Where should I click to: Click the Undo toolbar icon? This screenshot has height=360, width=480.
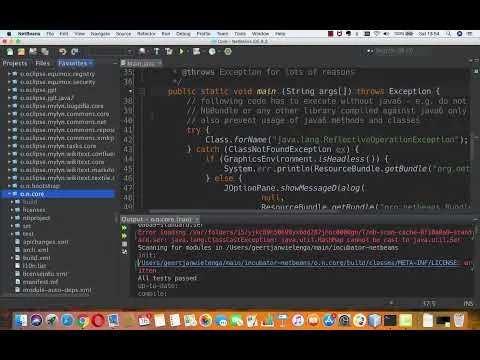(62, 52)
